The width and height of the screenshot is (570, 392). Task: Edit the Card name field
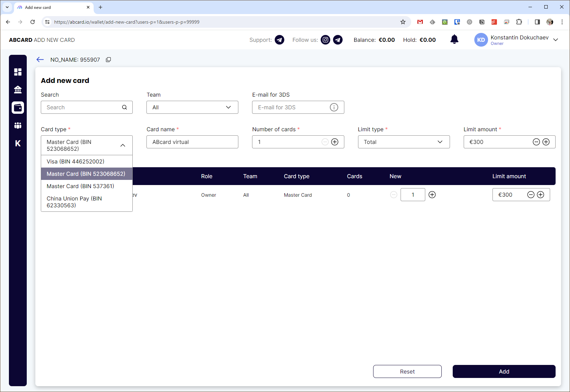point(192,142)
